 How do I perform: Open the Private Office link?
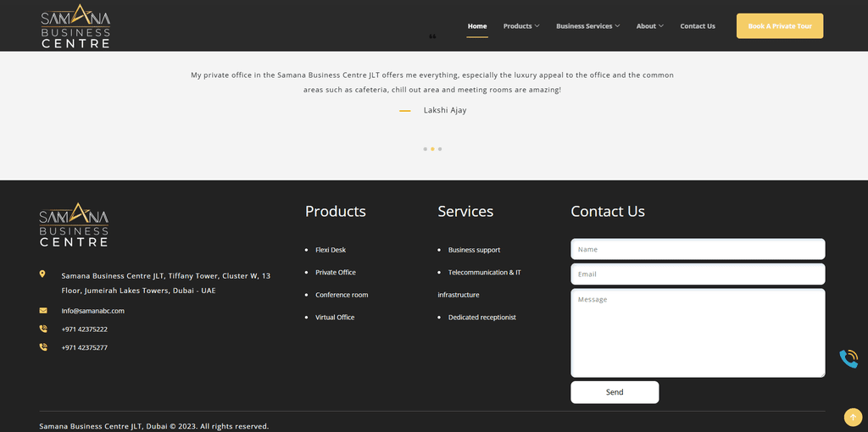point(336,272)
